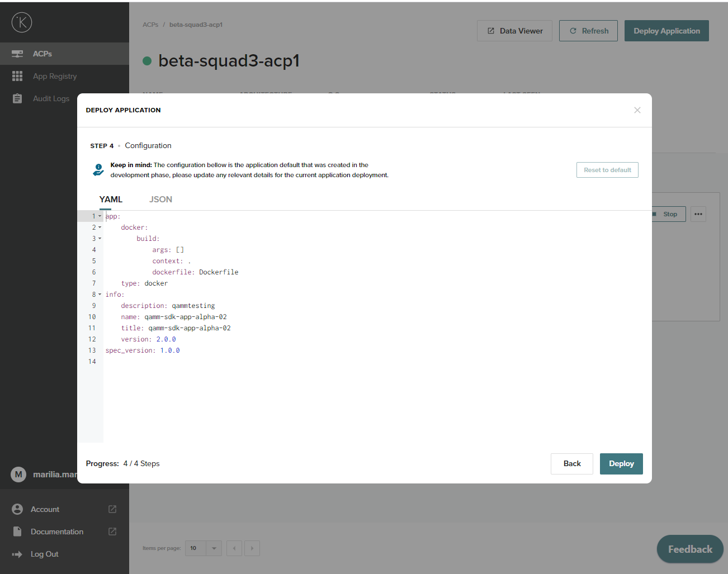Click the Kelvin logo icon in sidebar
The width and height of the screenshot is (728, 574).
pyautogui.click(x=22, y=22)
